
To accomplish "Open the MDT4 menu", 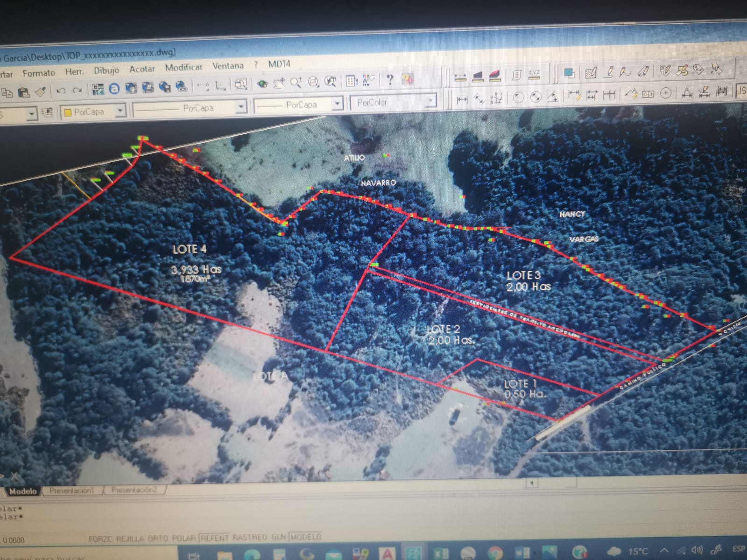I will tap(279, 64).
